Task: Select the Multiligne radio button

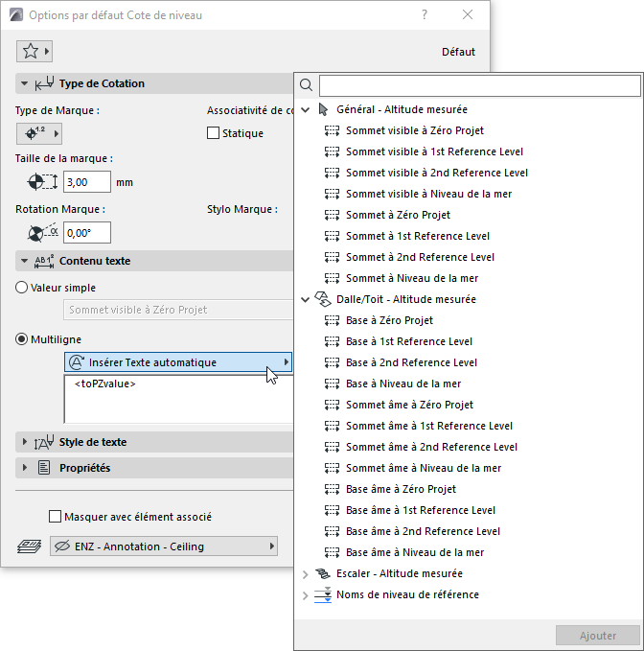Action: point(22,339)
